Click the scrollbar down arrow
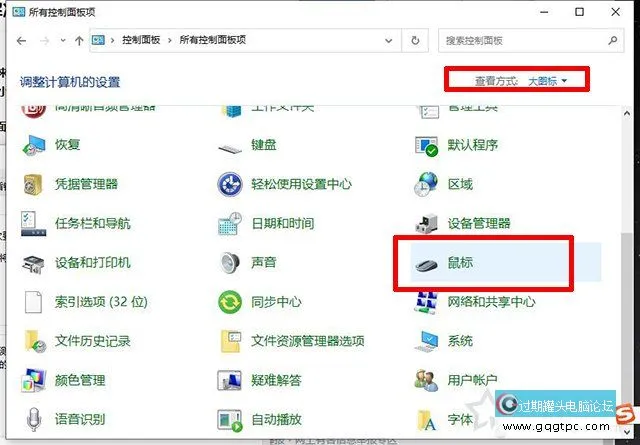 click(627, 431)
